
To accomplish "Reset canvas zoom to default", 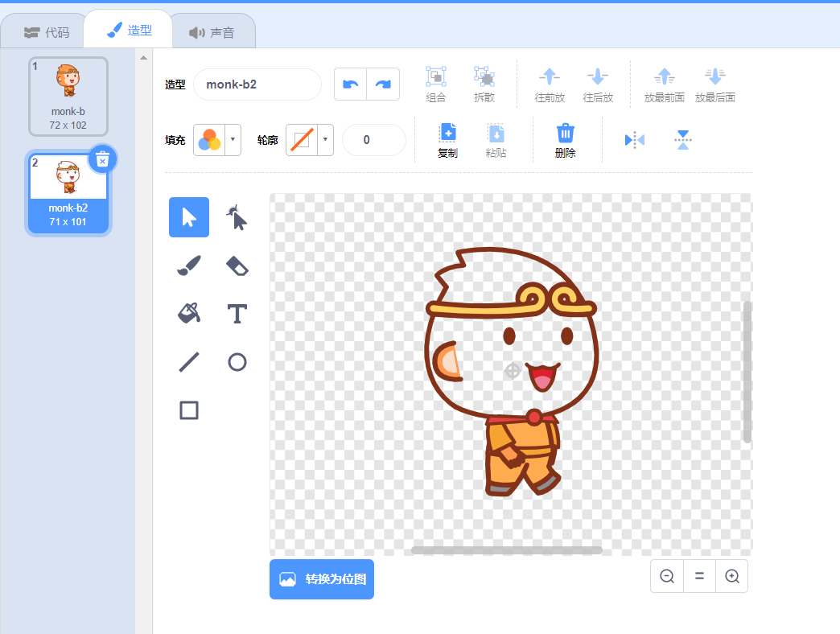I will (700, 576).
